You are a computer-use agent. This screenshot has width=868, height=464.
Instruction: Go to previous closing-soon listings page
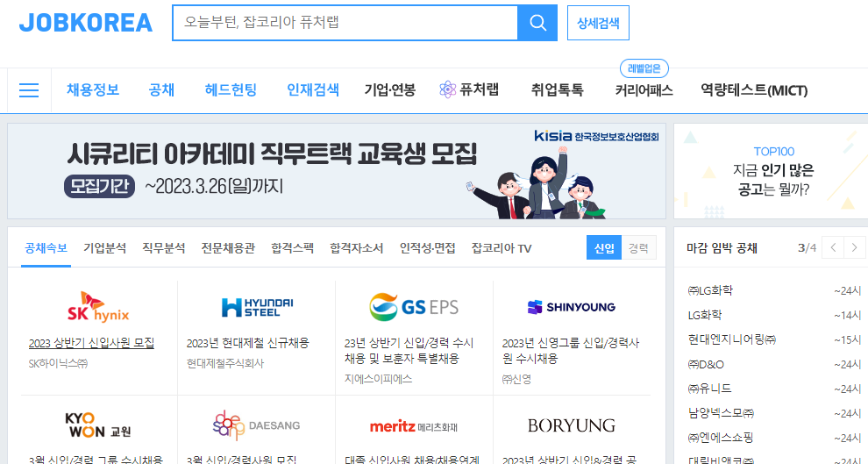click(x=833, y=247)
